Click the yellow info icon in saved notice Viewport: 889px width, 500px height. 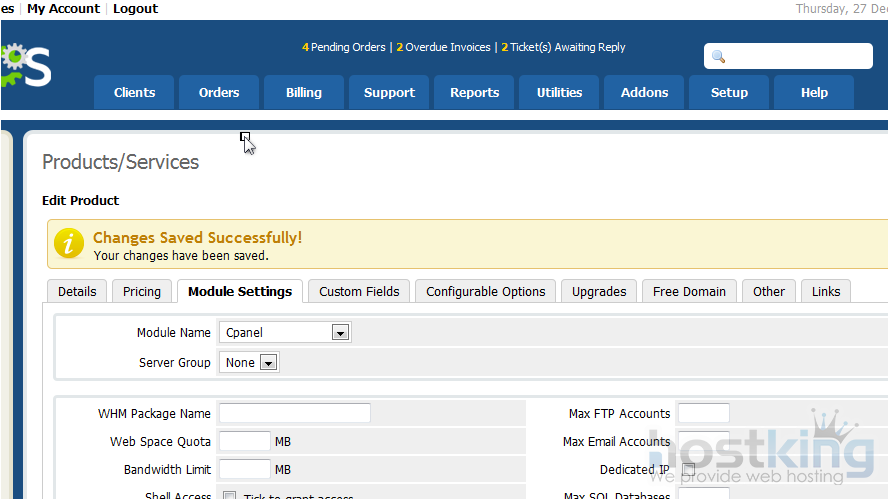pos(69,244)
